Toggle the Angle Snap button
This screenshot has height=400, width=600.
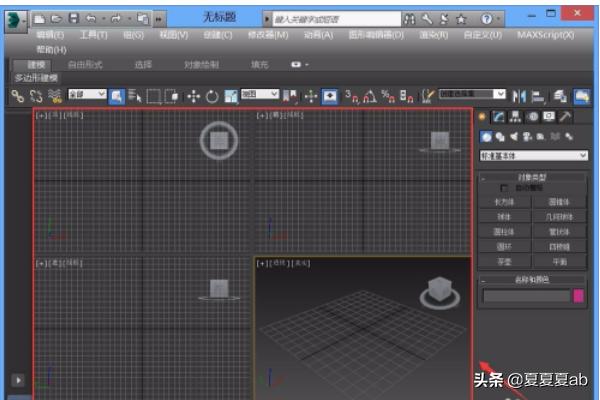pos(369,96)
